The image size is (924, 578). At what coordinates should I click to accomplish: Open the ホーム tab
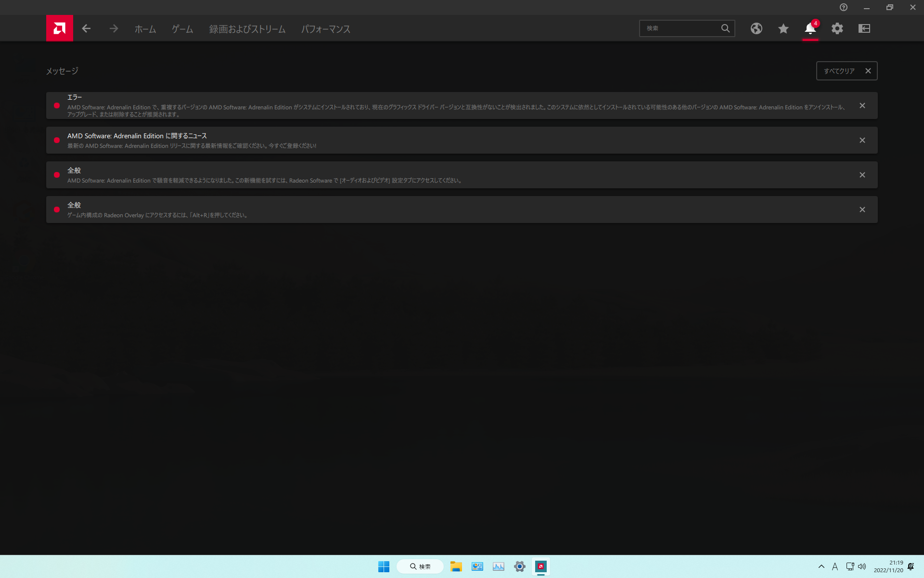(145, 29)
